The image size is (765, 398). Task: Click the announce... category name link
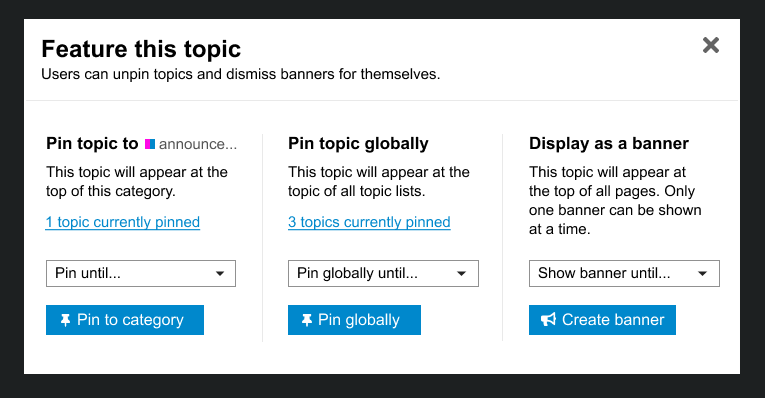point(198,144)
